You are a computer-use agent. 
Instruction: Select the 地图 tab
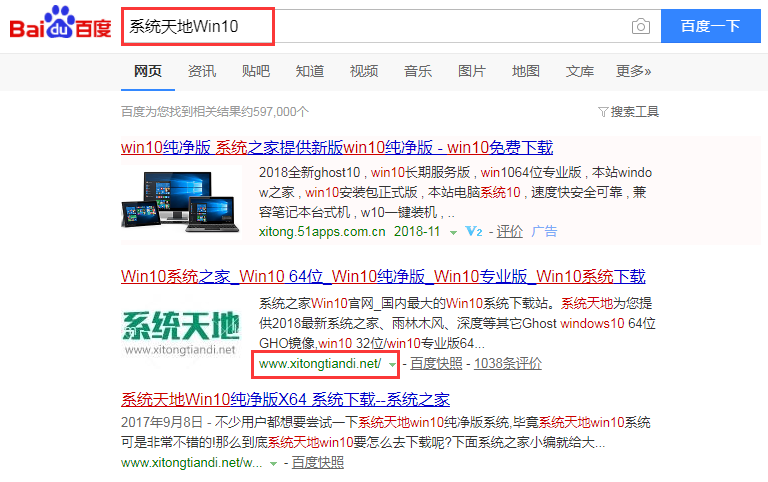click(526, 71)
